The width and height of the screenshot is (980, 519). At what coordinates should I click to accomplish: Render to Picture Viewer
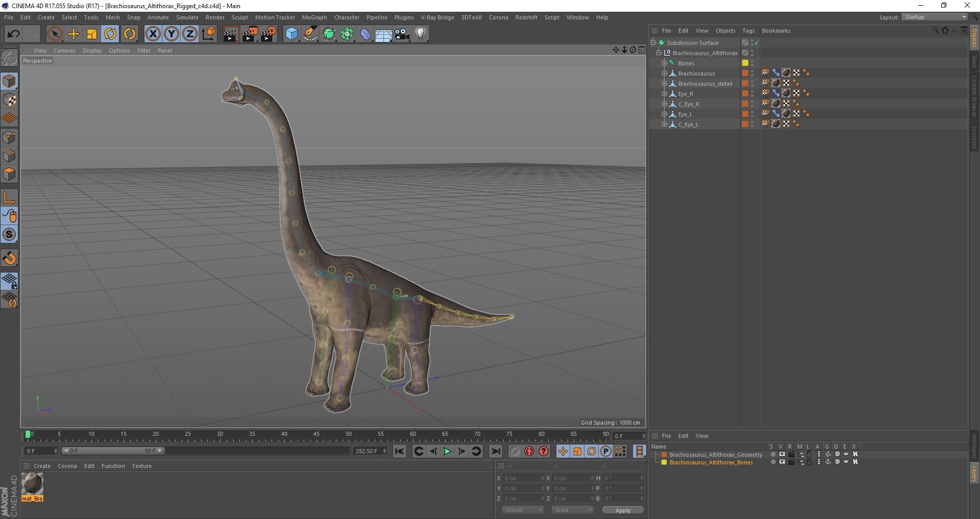pos(250,34)
